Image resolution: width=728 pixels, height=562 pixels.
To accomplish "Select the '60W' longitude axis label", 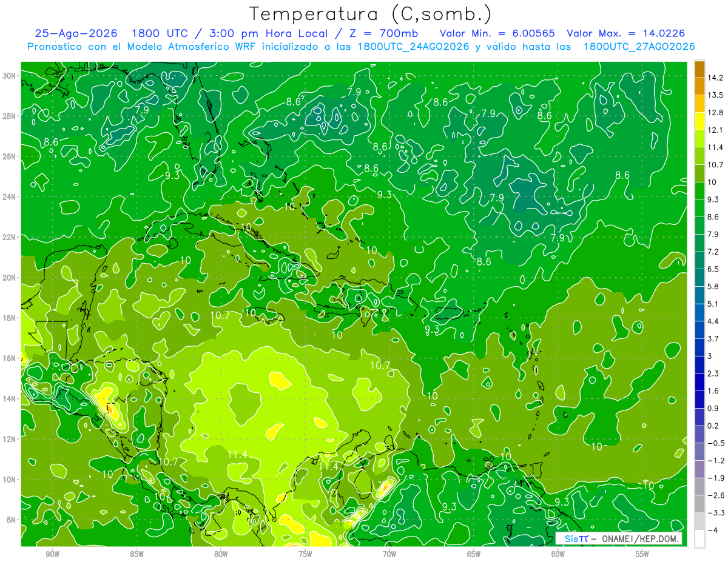I will (558, 554).
